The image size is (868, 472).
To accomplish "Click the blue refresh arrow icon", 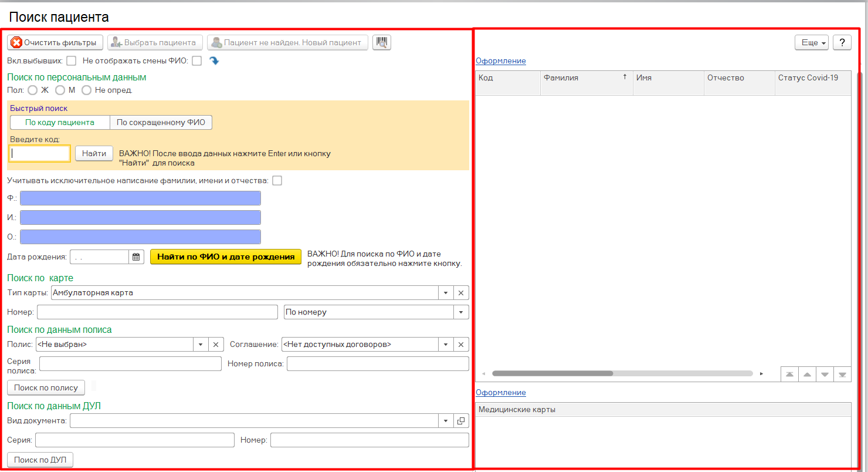I will point(214,60).
